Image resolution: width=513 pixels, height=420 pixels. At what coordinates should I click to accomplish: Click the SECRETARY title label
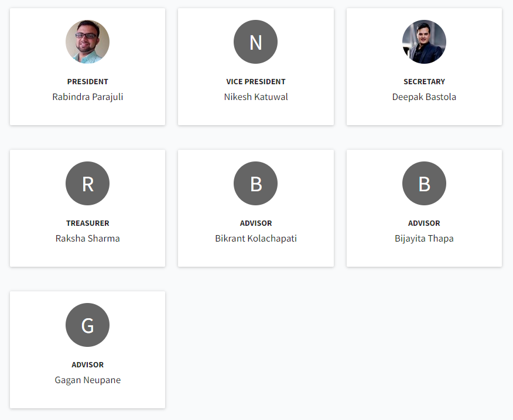(x=424, y=82)
